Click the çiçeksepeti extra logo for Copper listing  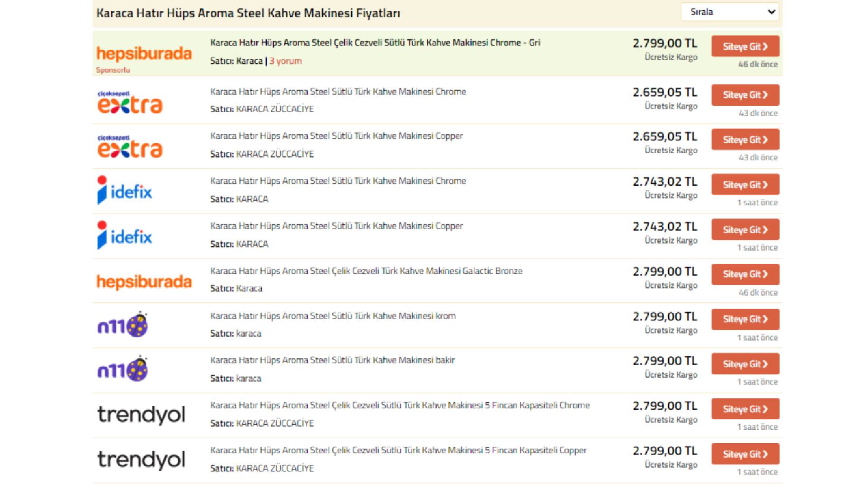coord(130,146)
